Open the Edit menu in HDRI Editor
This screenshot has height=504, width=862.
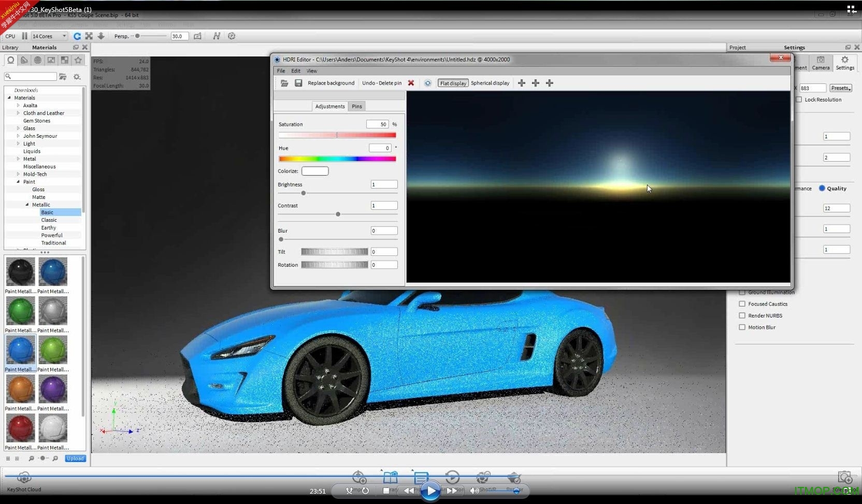tap(295, 71)
